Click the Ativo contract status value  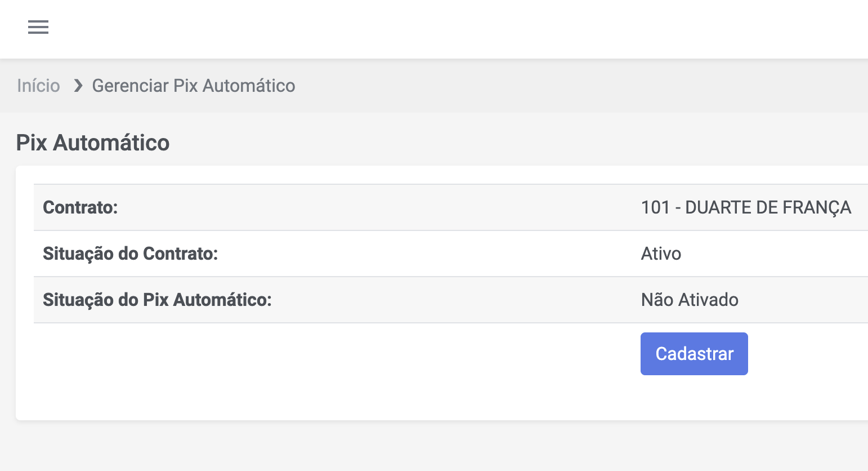tap(661, 254)
